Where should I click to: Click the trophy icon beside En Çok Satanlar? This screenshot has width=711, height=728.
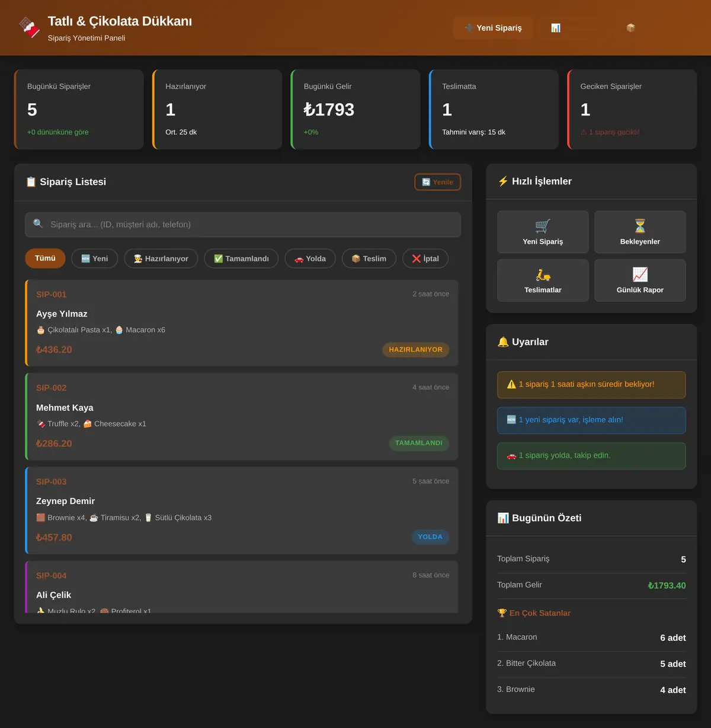click(x=502, y=613)
